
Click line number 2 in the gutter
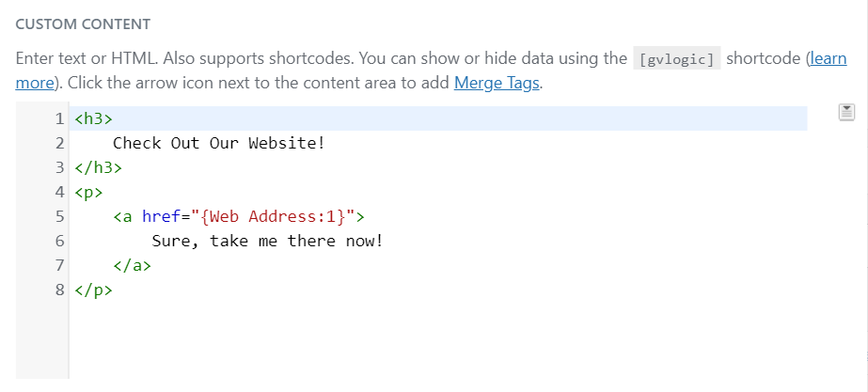(x=58, y=144)
